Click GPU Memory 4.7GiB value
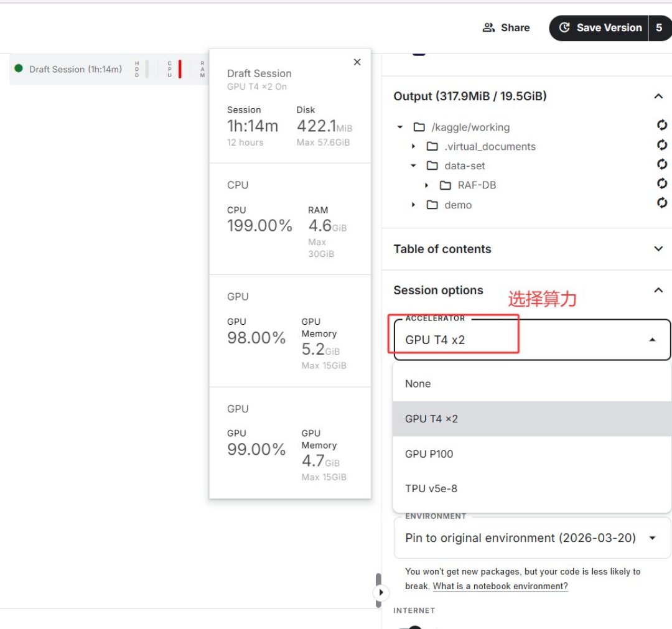Viewport: 672px width, 629px height. tap(320, 461)
